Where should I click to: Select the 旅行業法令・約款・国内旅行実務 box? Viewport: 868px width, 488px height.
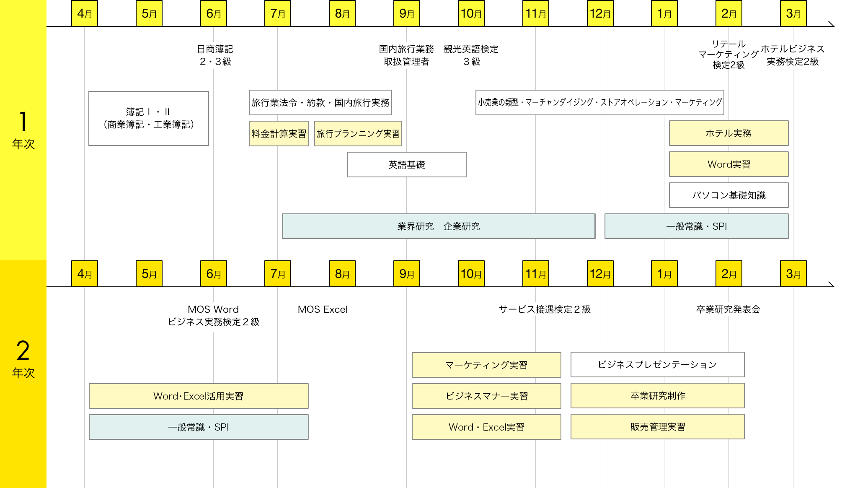click(320, 102)
